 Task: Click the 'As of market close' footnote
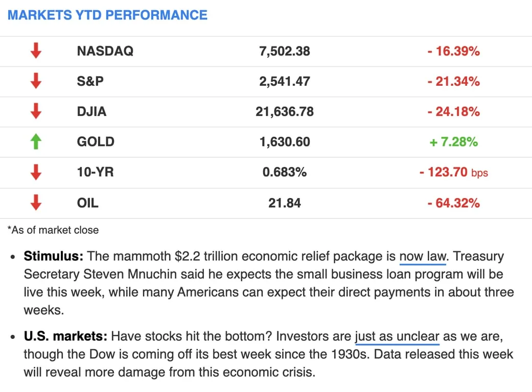tap(53, 230)
